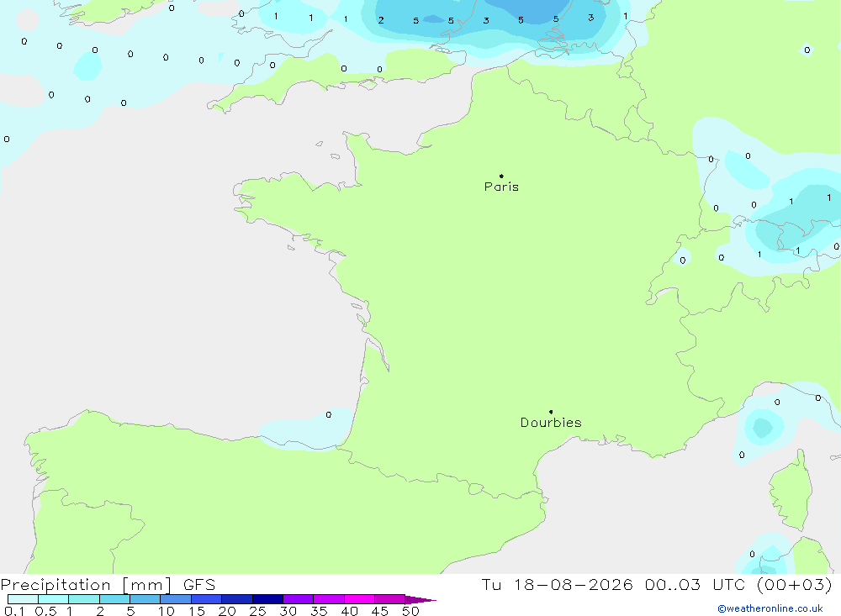Click the legend label 0.1
Screen dimensions: 841x616
tap(14, 611)
